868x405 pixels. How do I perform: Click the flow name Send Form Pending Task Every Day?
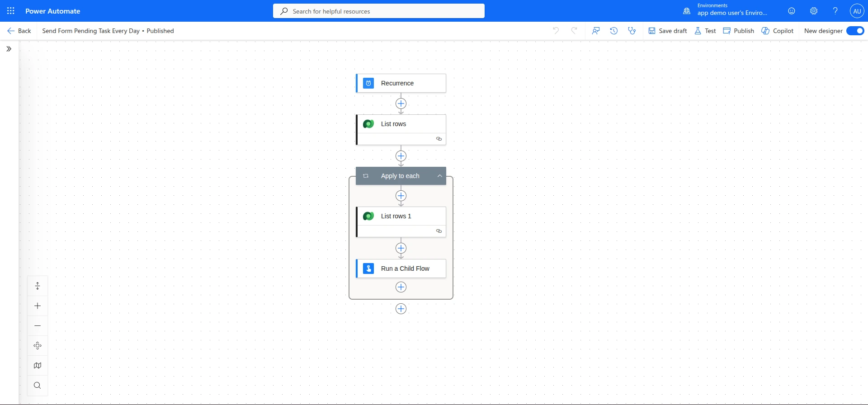(91, 31)
